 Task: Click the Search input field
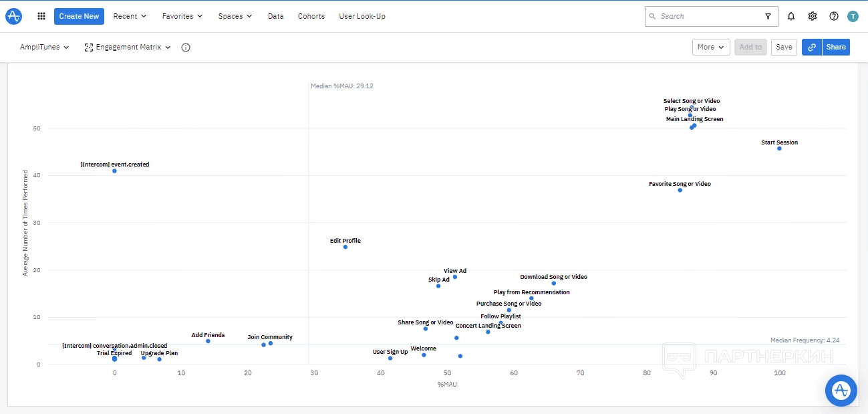click(708, 16)
